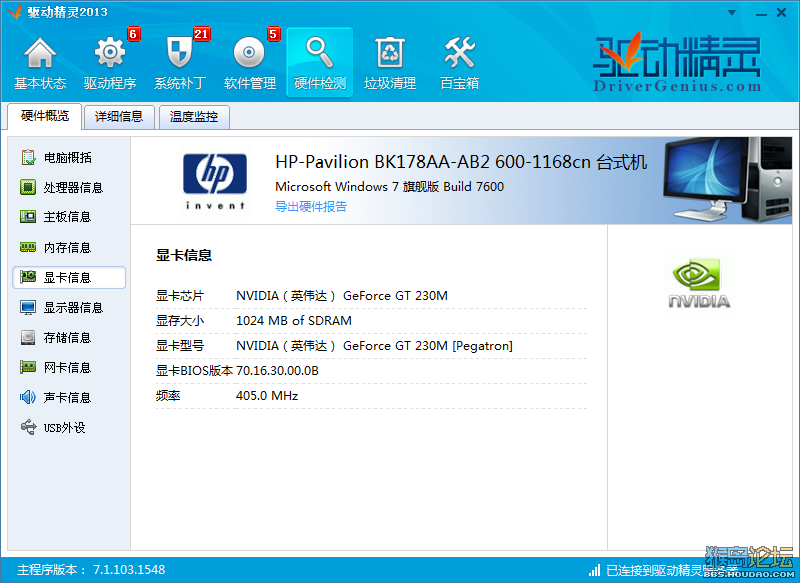Click the red 6 badge on 驱动程序
This screenshot has width=800, height=583.
[134, 34]
